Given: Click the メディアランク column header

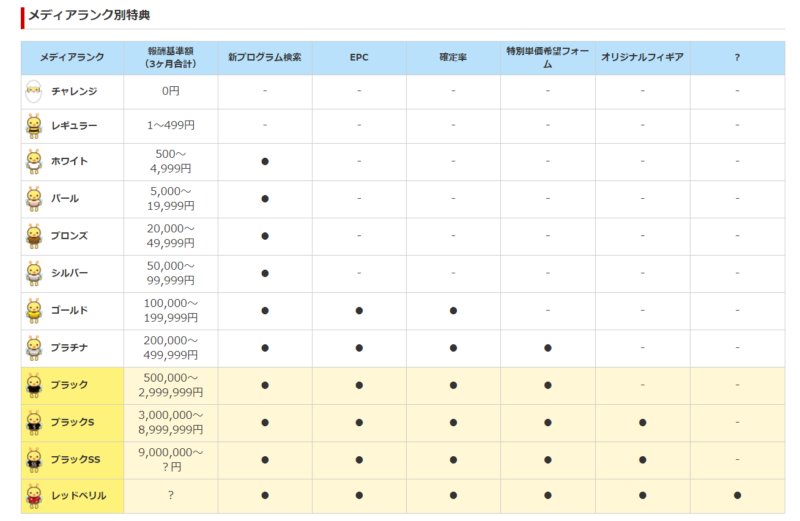Looking at the screenshot, I should coord(72,57).
